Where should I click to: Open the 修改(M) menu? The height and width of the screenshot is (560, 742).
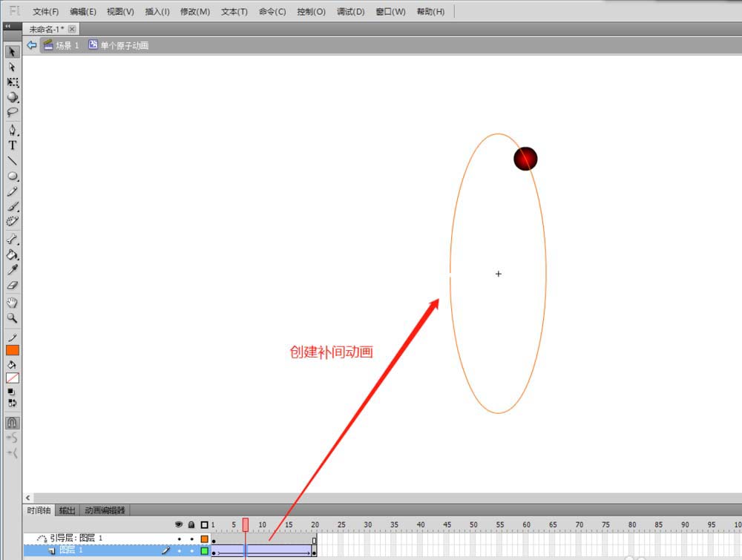coord(194,12)
